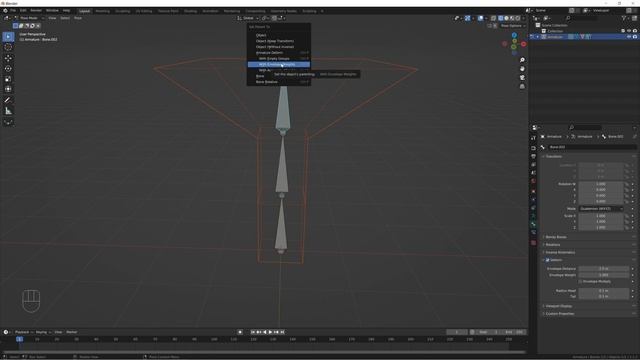Open the timeline Marker menu
Viewport: 640px width, 360px height.
(x=72, y=332)
